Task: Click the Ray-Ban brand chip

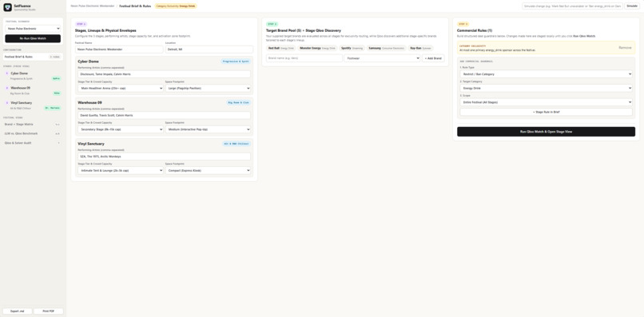Action: pyautogui.click(x=420, y=48)
